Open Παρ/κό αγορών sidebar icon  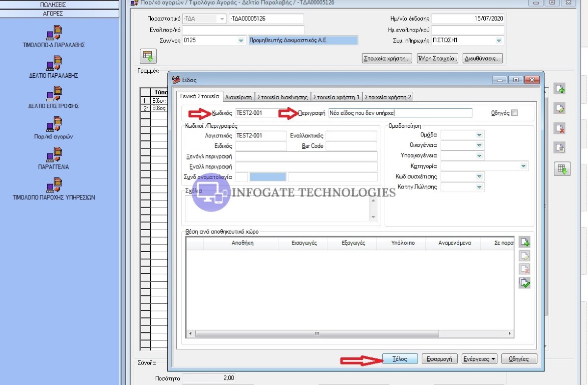54,125
